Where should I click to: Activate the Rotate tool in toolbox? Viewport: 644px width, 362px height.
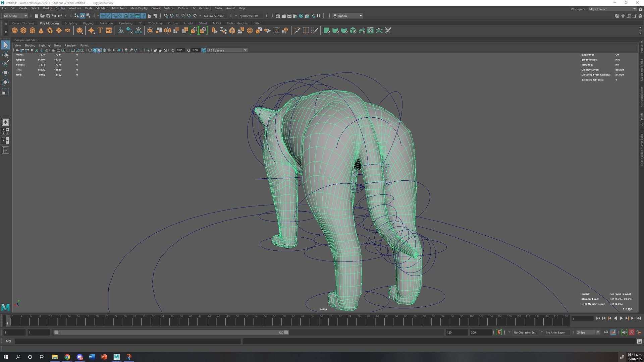5,82
